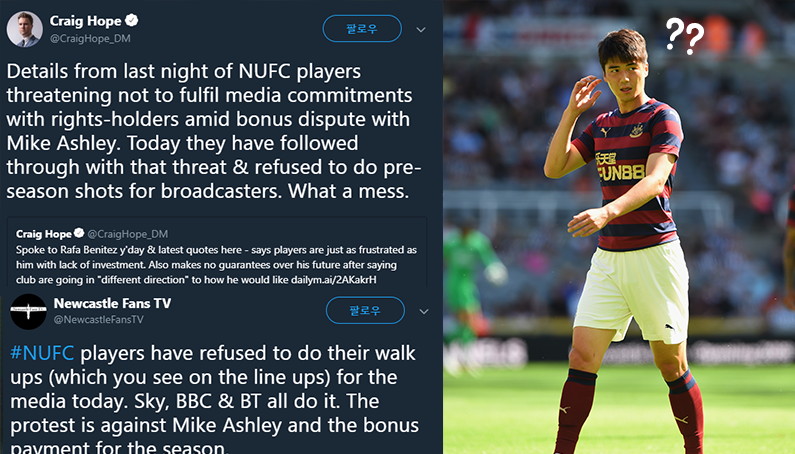The width and height of the screenshot is (795, 454).
Task: Click Craig Hope's verified badge icon
Action: [132, 21]
